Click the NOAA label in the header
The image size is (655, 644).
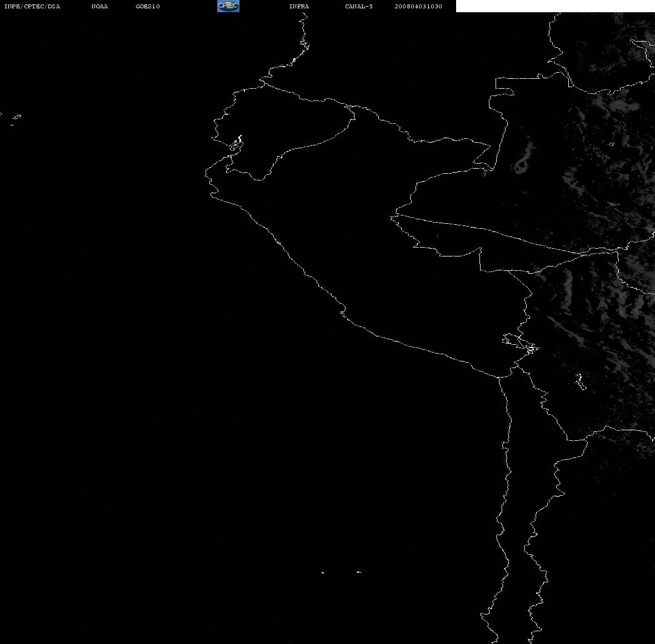pyautogui.click(x=99, y=6)
